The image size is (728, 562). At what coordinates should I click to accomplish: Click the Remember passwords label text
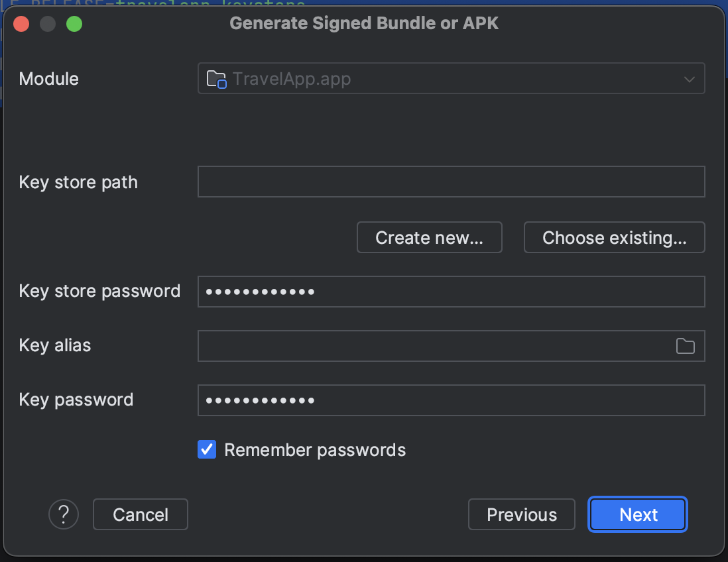click(x=315, y=450)
